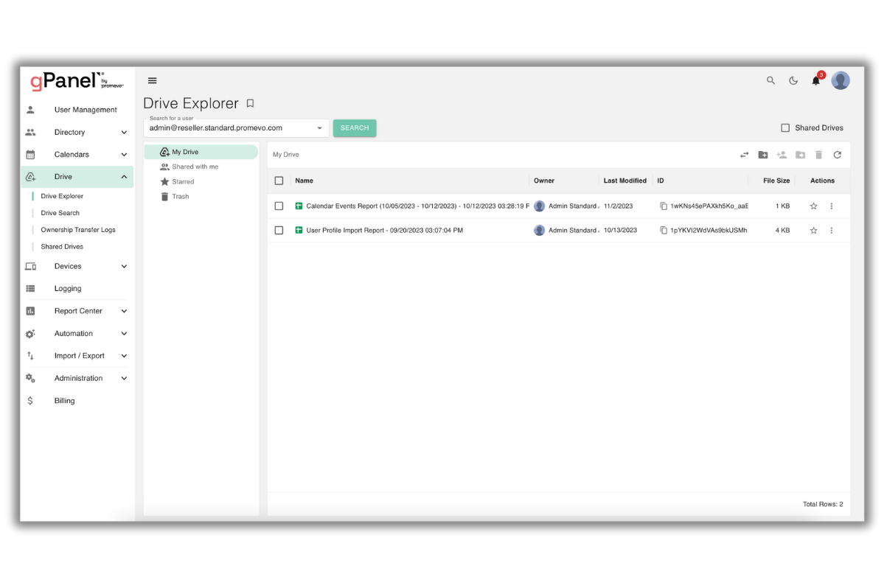Open the hamburger menu icon
Image resolution: width=884 pixels, height=588 pixels.
tap(152, 80)
